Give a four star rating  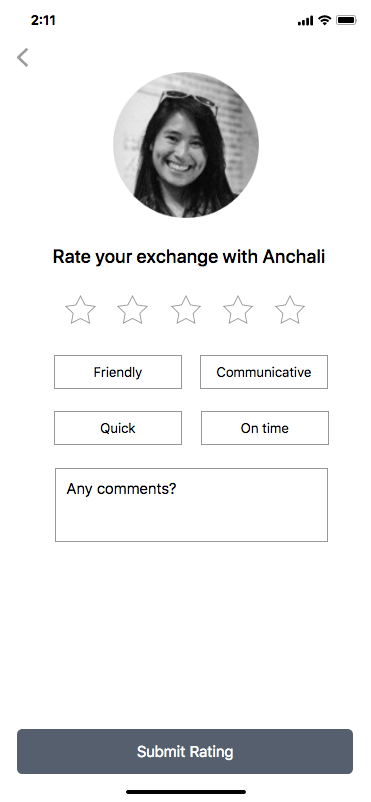pos(238,310)
